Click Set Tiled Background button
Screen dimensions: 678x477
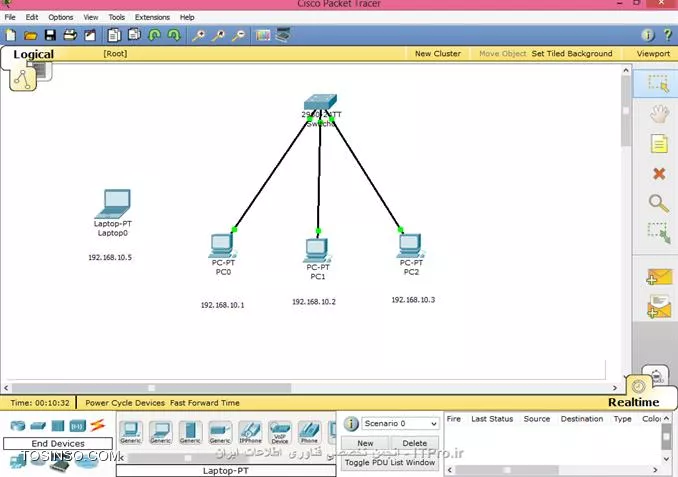pos(572,54)
